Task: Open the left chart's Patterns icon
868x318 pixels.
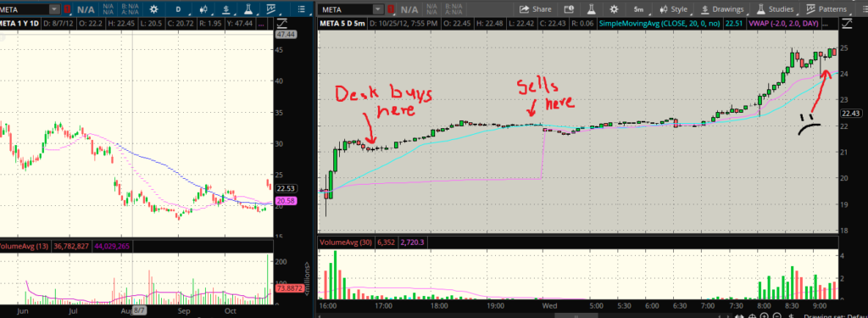Action: pos(270,8)
